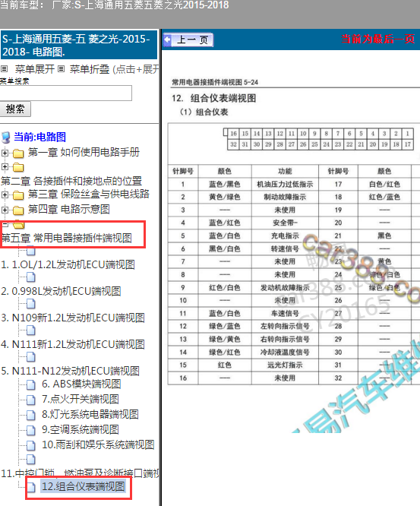Collapse the 第五章 常用电器接插件端视图 node
The height and width of the screenshot is (506, 420).
pos(5,223)
